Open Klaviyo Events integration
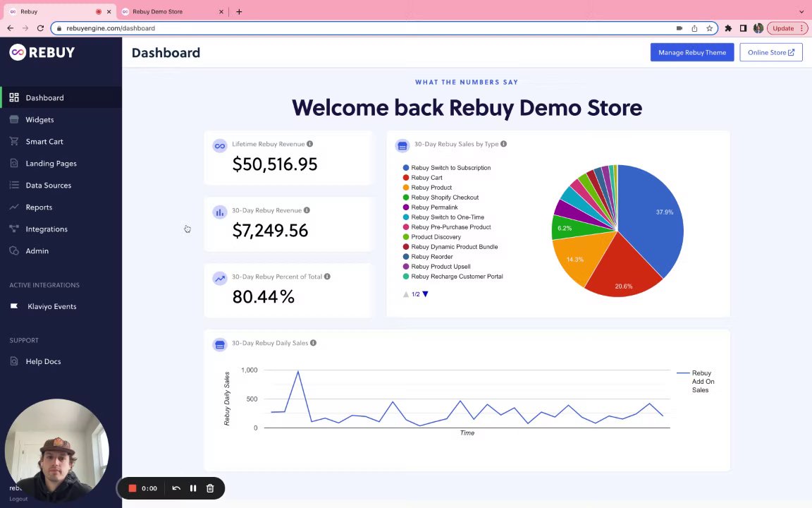The width and height of the screenshot is (812, 508). coord(51,306)
